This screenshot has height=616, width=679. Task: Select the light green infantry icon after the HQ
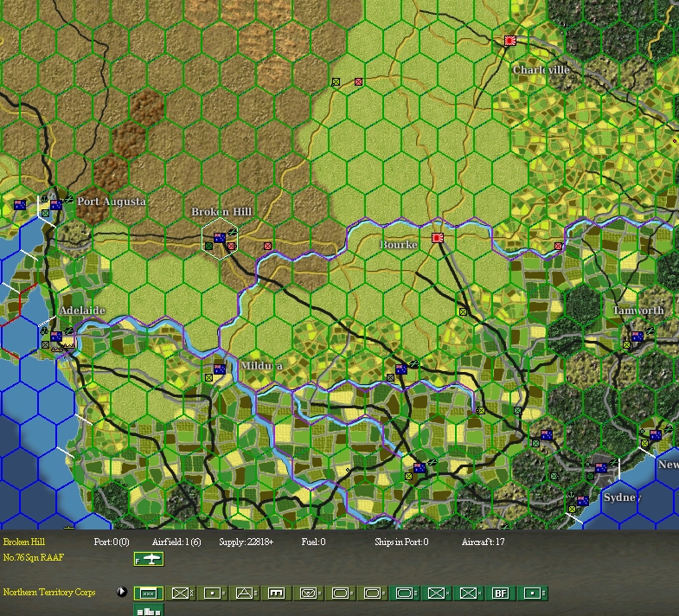[180, 593]
